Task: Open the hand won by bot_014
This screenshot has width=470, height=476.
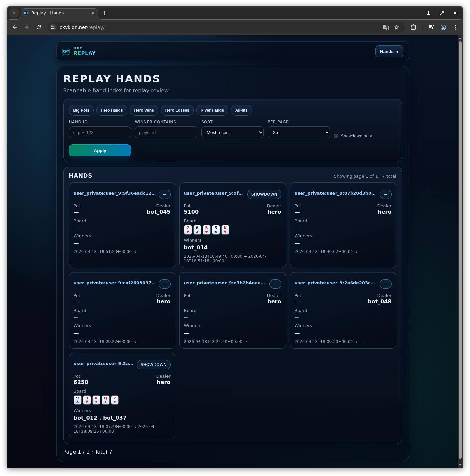Action: click(214, 193)
